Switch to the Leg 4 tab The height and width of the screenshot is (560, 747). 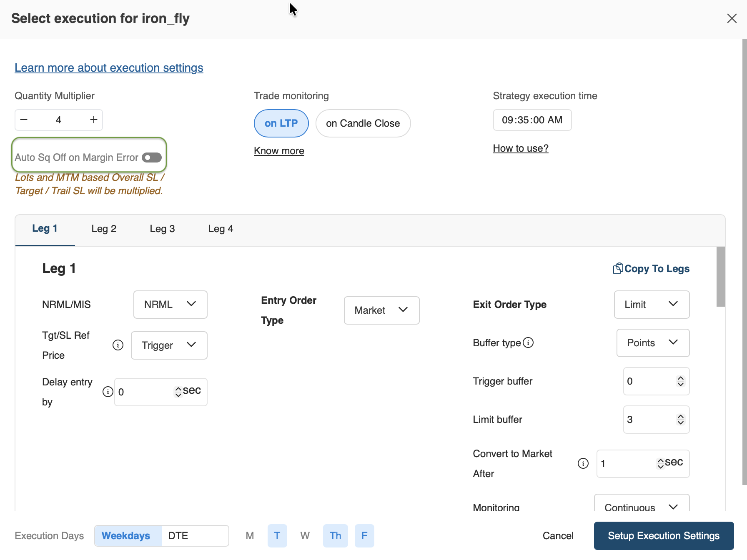point(221,229)
